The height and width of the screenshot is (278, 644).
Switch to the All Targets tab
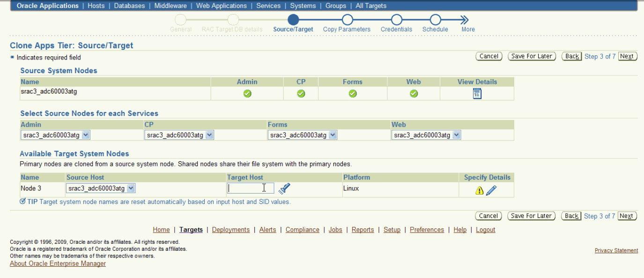click(371, 6)
